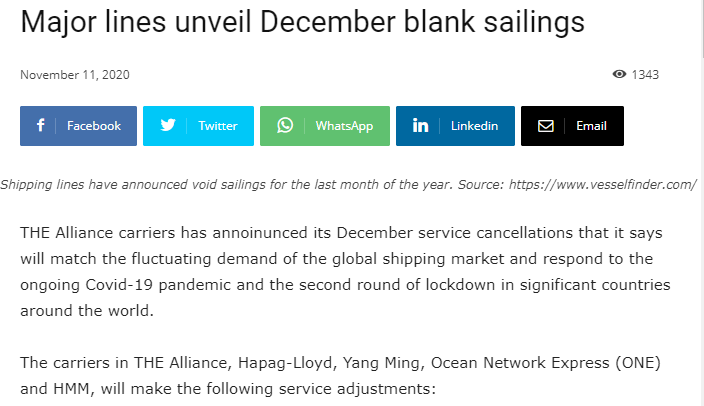Click the Hapag-Lloyd carriers paragraph

point(340,375)
